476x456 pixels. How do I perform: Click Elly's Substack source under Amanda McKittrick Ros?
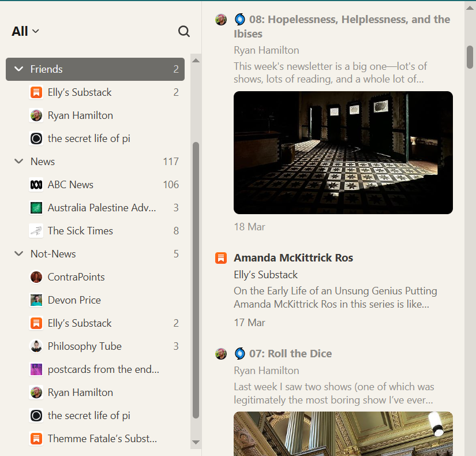coord(265,275)
